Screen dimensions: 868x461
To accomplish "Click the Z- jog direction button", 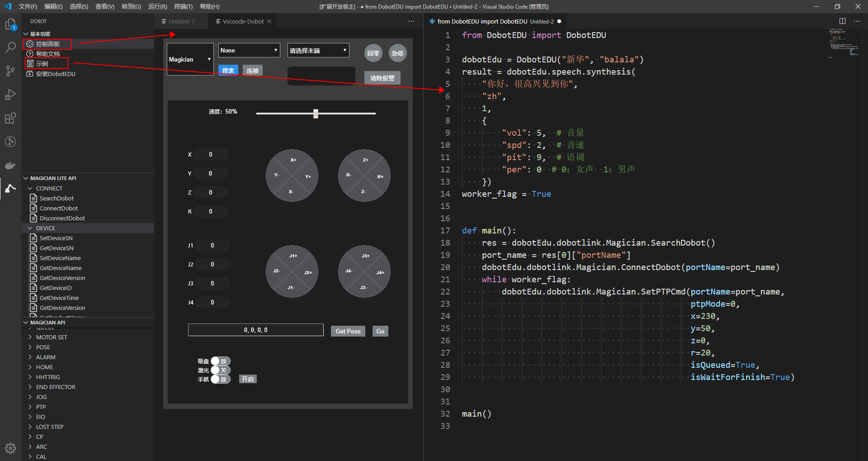I will tap(363, 192).
